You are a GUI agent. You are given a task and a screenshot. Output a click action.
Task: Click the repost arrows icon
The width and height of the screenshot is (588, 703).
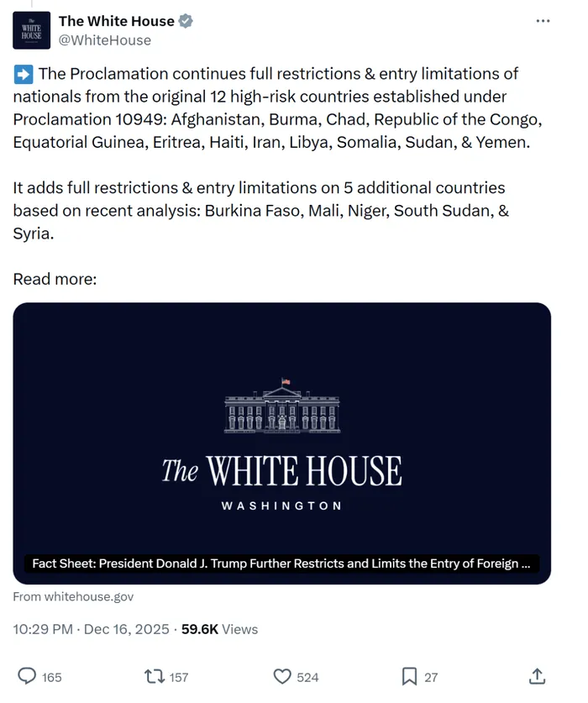pyautogui.click(x=155, y=676)
